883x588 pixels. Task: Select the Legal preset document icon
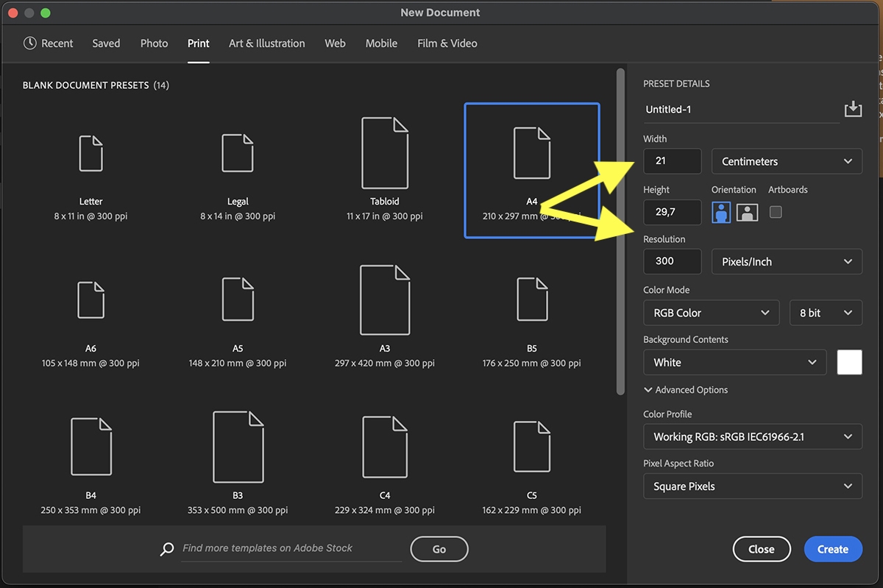pos(238,153)
